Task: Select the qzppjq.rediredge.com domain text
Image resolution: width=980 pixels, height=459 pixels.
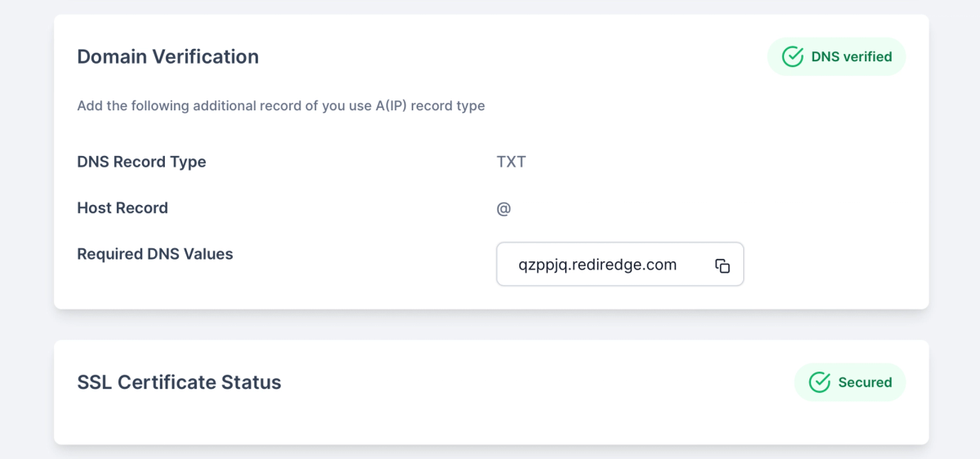Action: pos(597,265)
